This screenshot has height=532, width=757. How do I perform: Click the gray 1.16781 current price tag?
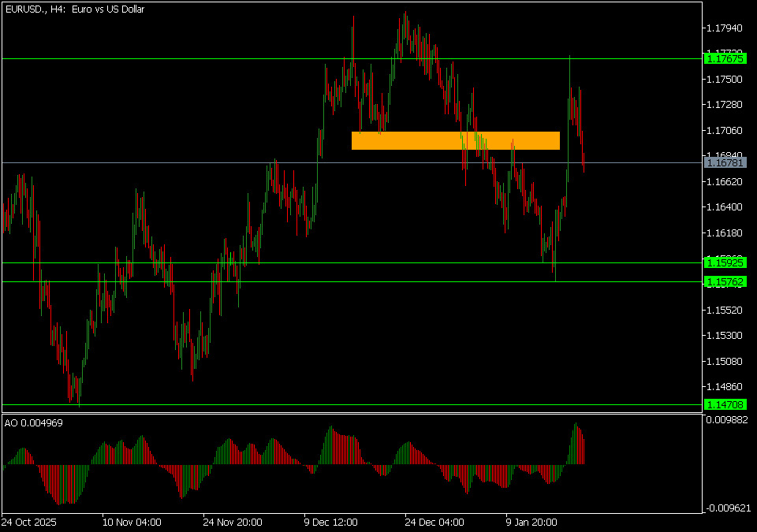point(725,162)
